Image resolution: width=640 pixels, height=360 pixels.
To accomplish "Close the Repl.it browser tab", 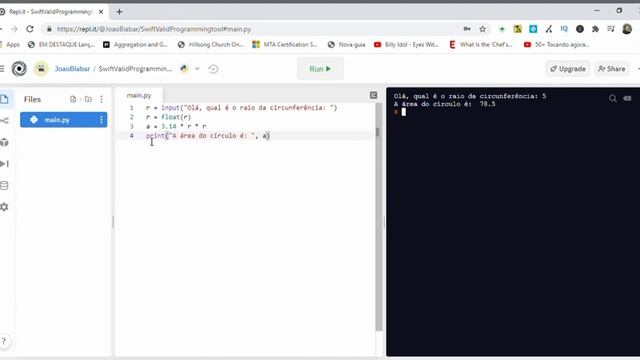I will point(101,12).
